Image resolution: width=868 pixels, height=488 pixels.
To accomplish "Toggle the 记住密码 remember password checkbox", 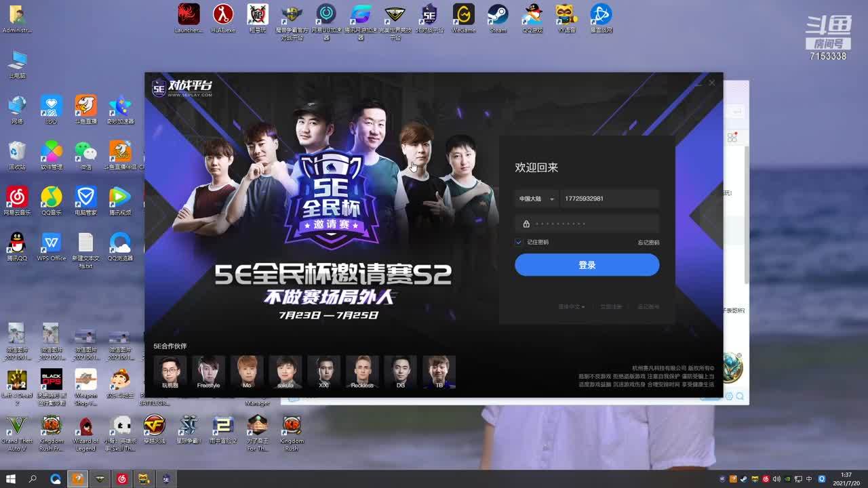I will pos(519,242).
